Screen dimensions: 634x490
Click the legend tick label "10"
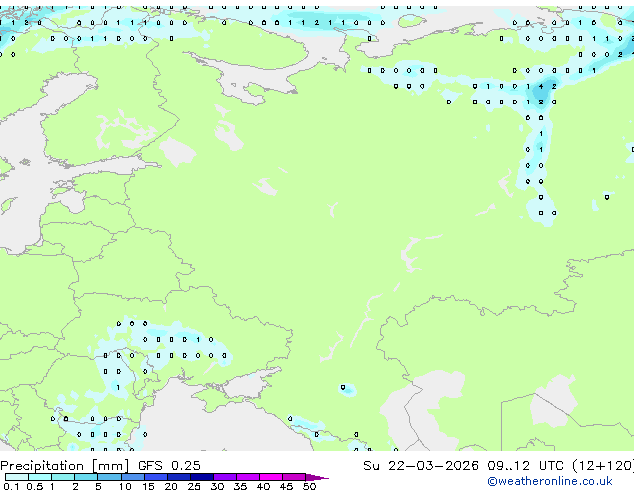[x=125, y=486]
